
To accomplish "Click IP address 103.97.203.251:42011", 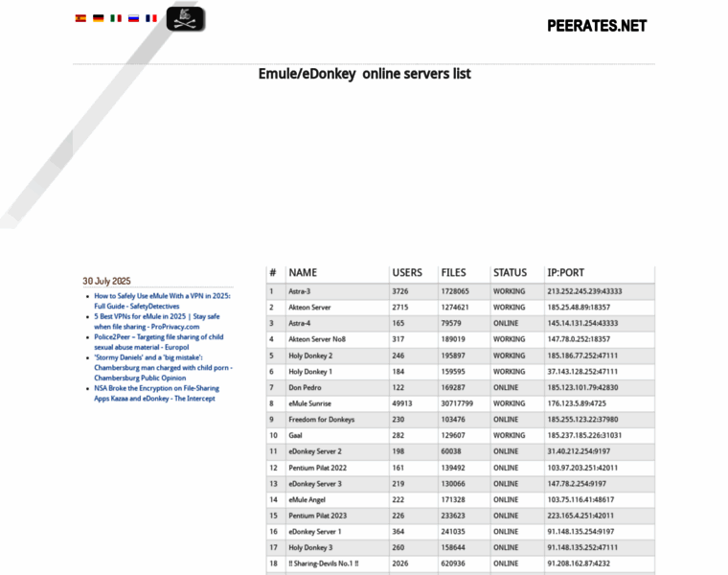I will (x=582, y=468).
